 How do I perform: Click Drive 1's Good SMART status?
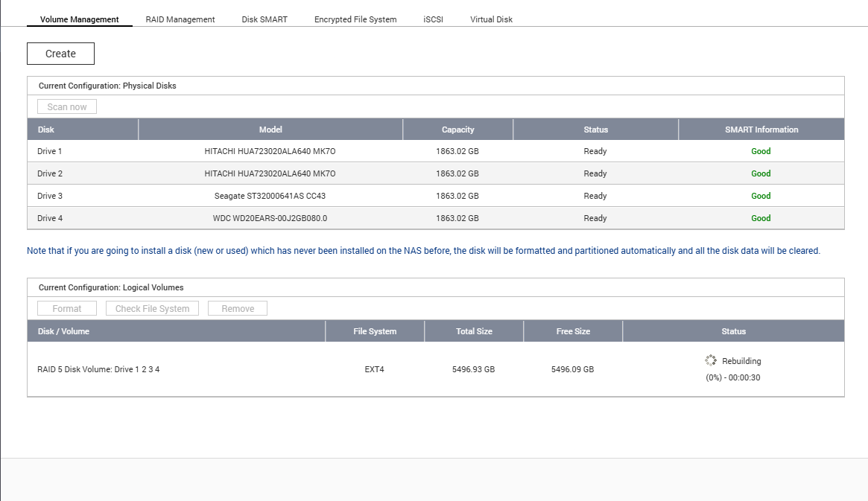(761, 151)
